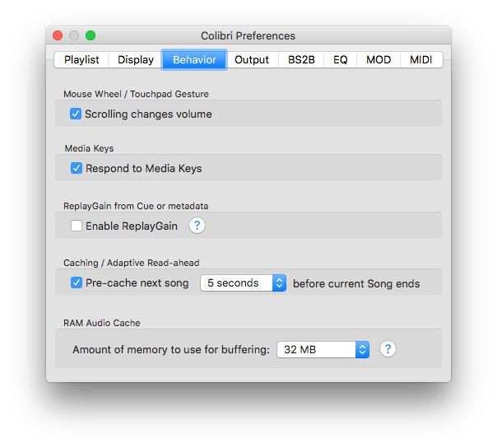Show the MIDI preferences tab
Image resolution: width=497 pixels, height=448 pixels.
[x=421, y=59]
